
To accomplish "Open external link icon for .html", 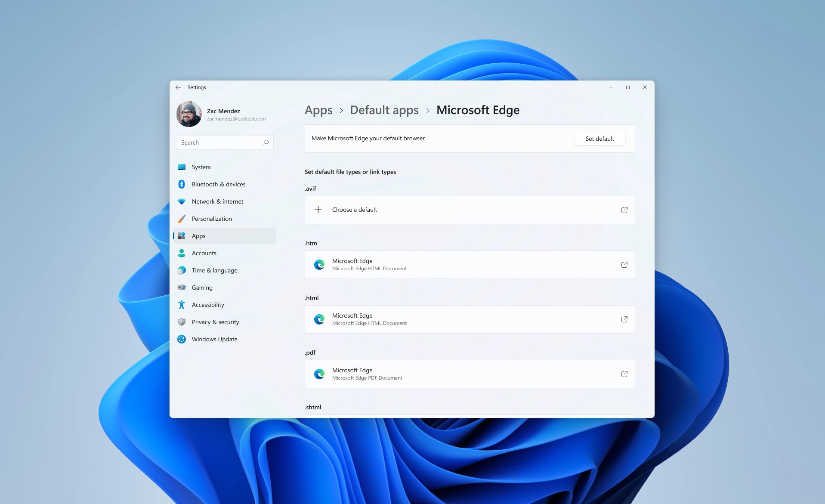I will point(624,319).
